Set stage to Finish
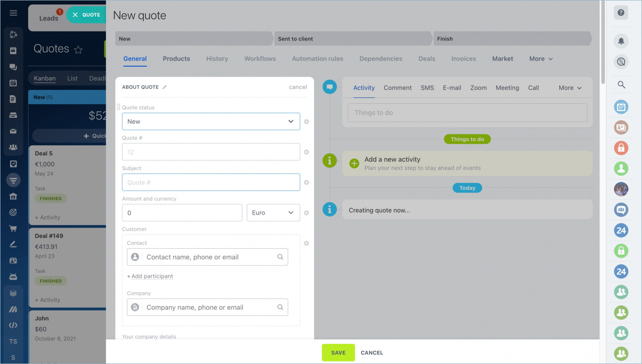The height and width of the screenshot is (364, 642). pyautogui.click(x=513, y=39)
